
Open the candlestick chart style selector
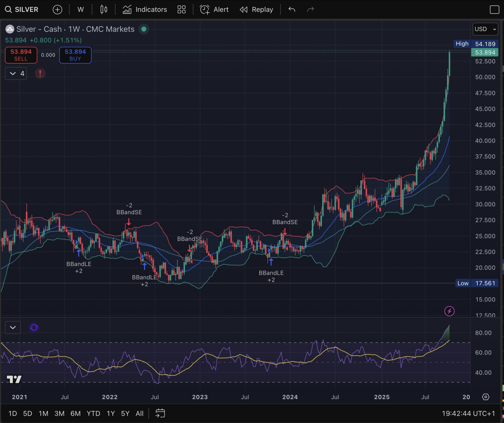[104, 9]
